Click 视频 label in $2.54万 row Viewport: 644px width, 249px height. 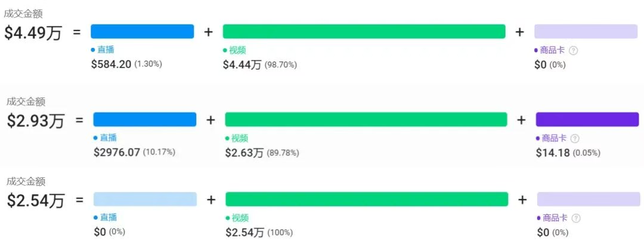pos(240,219)
